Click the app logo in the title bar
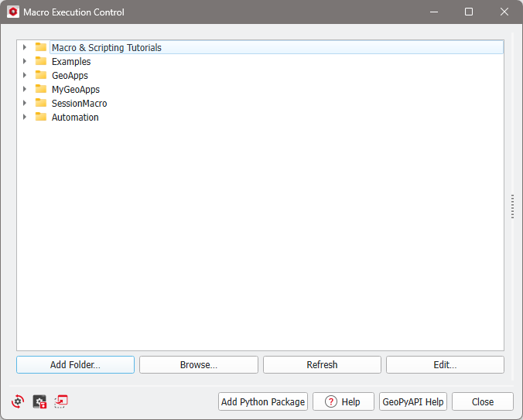 13,12
